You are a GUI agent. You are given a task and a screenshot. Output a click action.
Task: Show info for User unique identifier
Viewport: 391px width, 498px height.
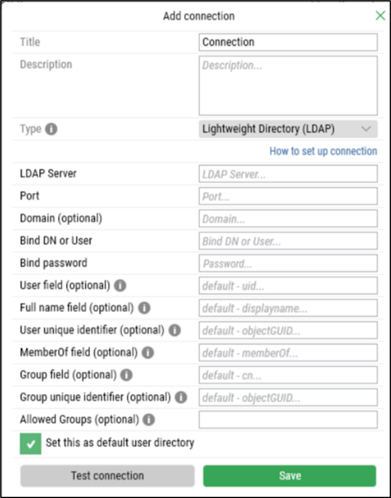tap(175, 330)
